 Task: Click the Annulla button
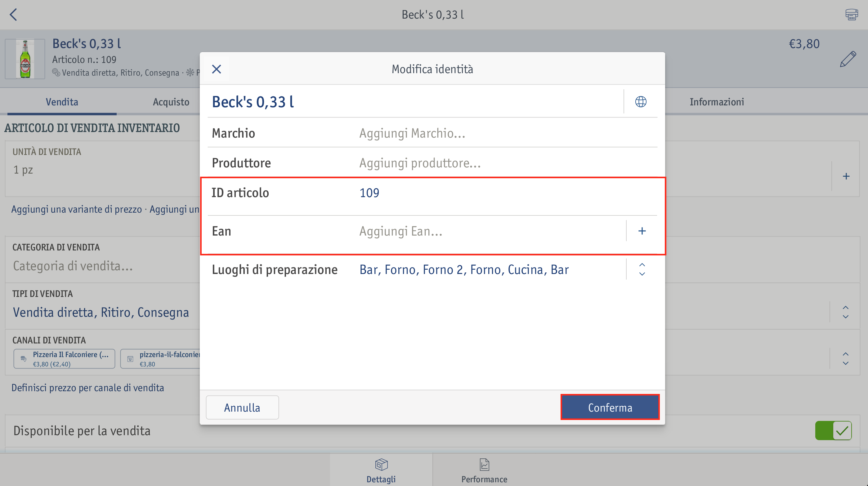click(242, 407)
